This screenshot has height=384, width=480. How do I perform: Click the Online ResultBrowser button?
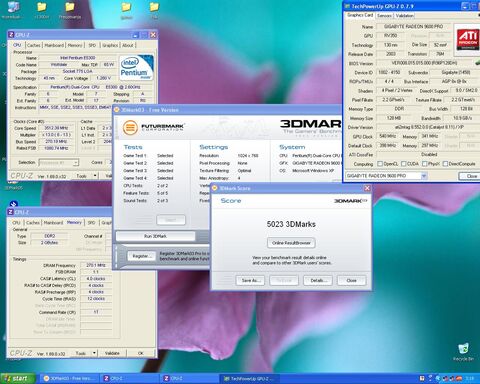(x=291, y=243)
